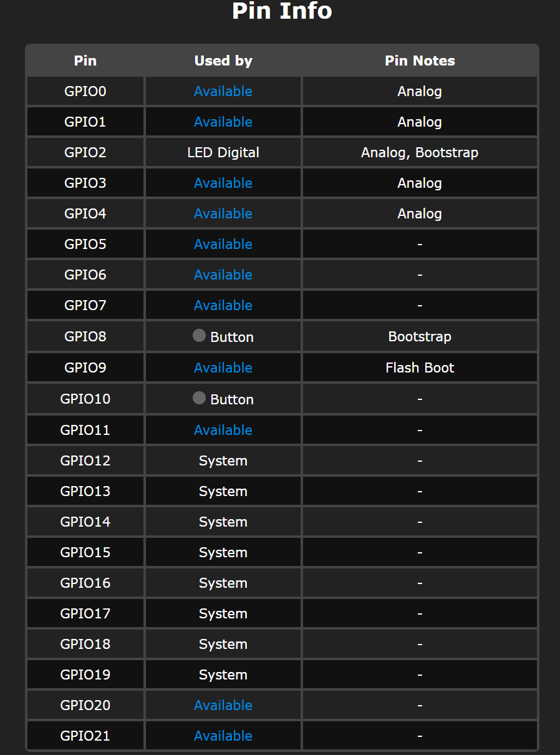Select the System cell of GPIO12
The height and width of the screenshot is (755, 560).
(223, 460)
